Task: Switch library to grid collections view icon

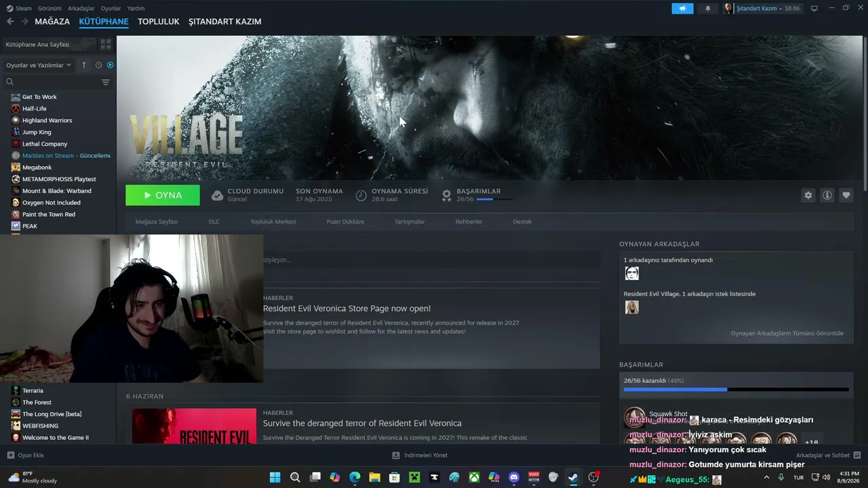Action: (x=106, y=44)
